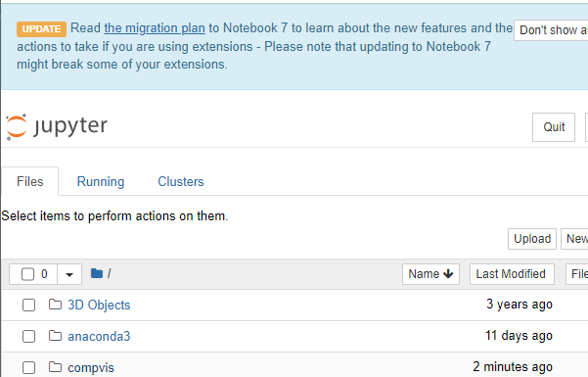
Task: Switch to the Clusters tab
Action: (181, 181)
